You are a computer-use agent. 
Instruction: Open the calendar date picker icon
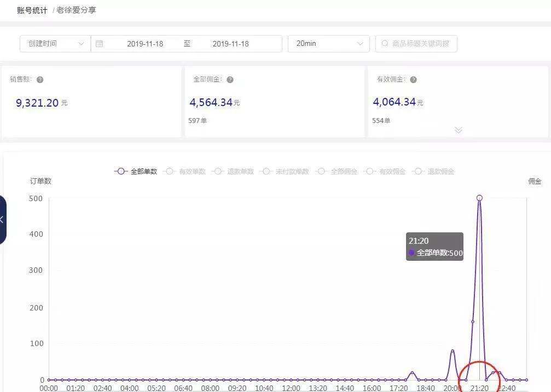coord(101,44)
